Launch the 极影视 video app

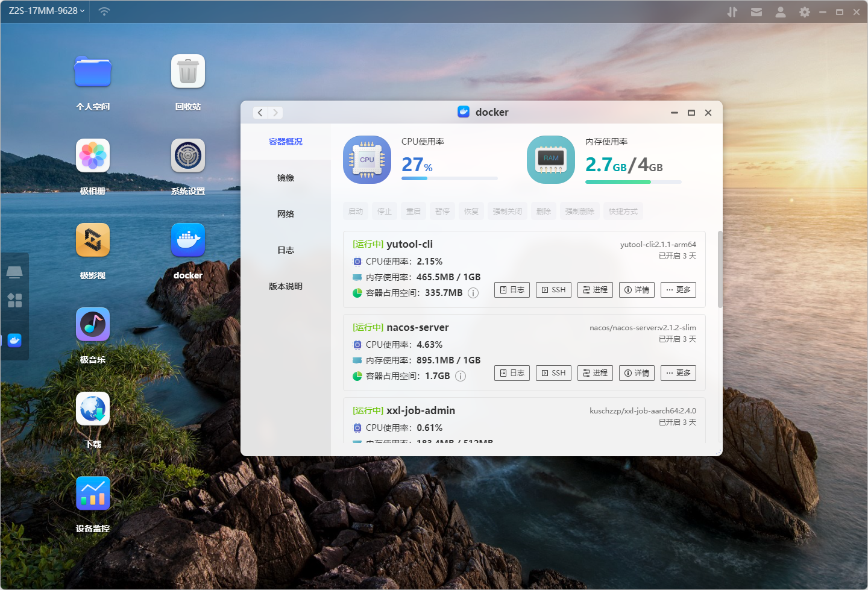tap(93, 240)
